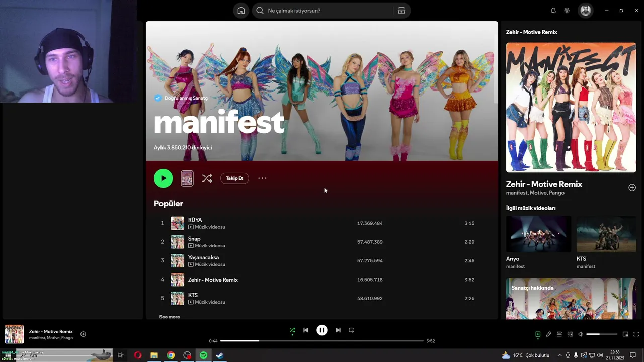Open the Windows notification center

point(633,355)
